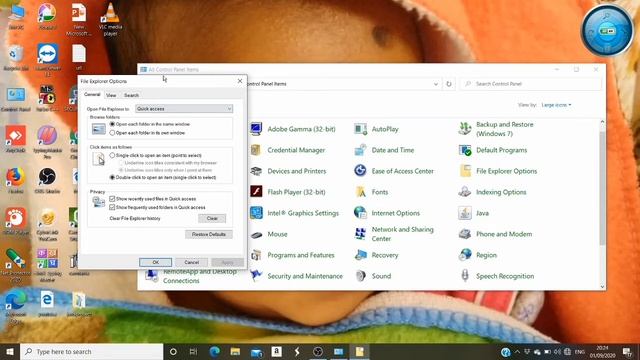
Task: Open the Recycle Bin desktop icon
Action: click(16, 58)
